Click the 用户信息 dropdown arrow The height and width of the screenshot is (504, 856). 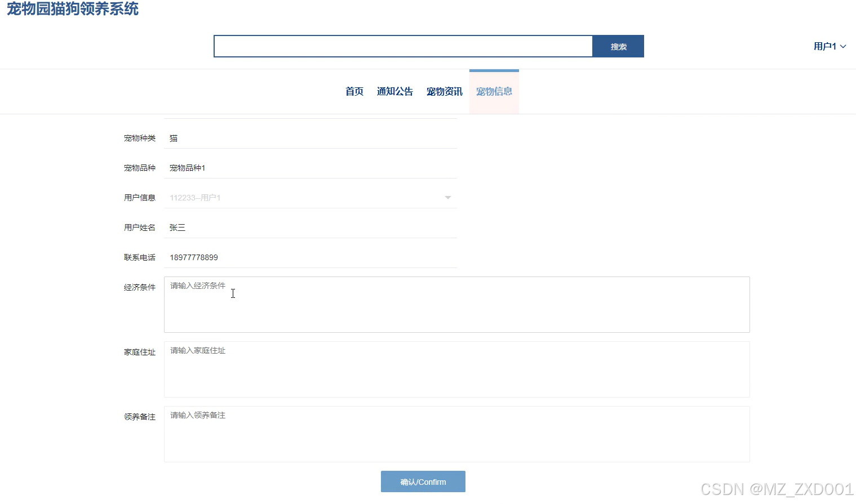pos(448,198)
